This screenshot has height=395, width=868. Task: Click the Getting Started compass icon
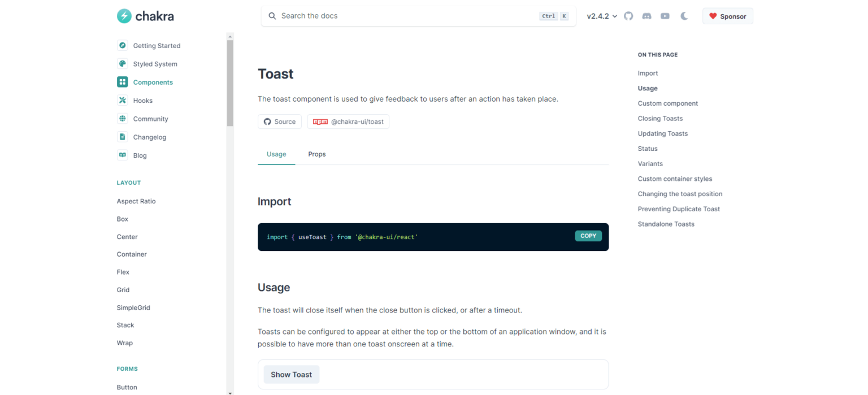coord(123,46)
